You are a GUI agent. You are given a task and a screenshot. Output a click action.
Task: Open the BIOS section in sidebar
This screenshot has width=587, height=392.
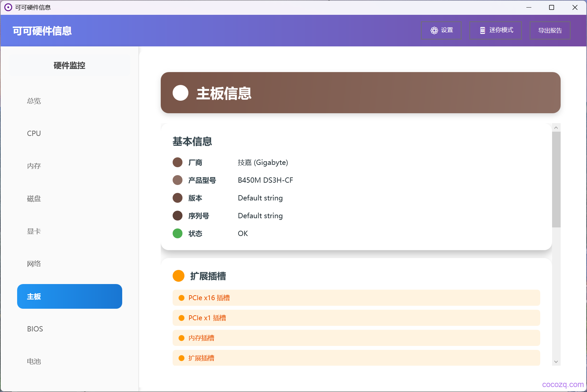pos(70,329)
